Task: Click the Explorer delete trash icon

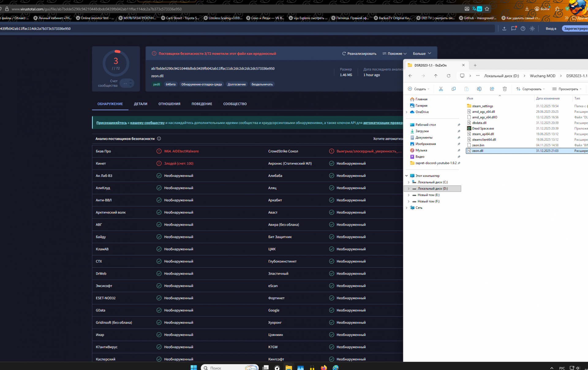Action: coord(504,89)
